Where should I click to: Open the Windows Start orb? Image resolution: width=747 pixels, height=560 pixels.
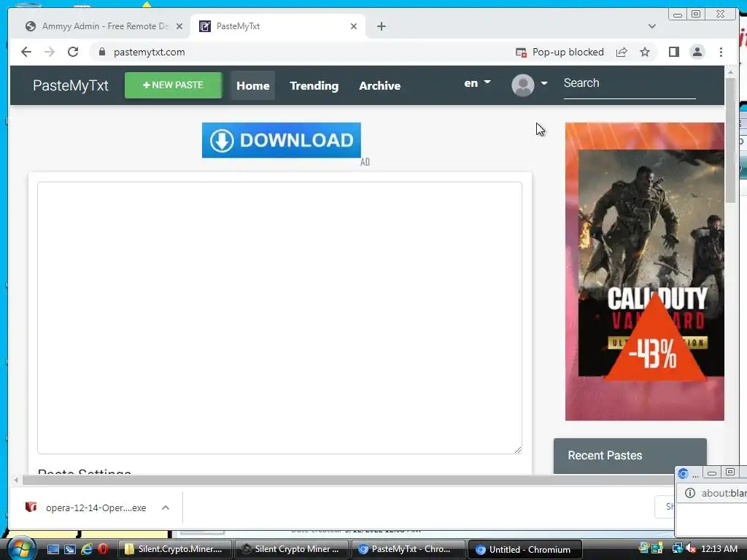pyautogui.click(x=22, y=548)
